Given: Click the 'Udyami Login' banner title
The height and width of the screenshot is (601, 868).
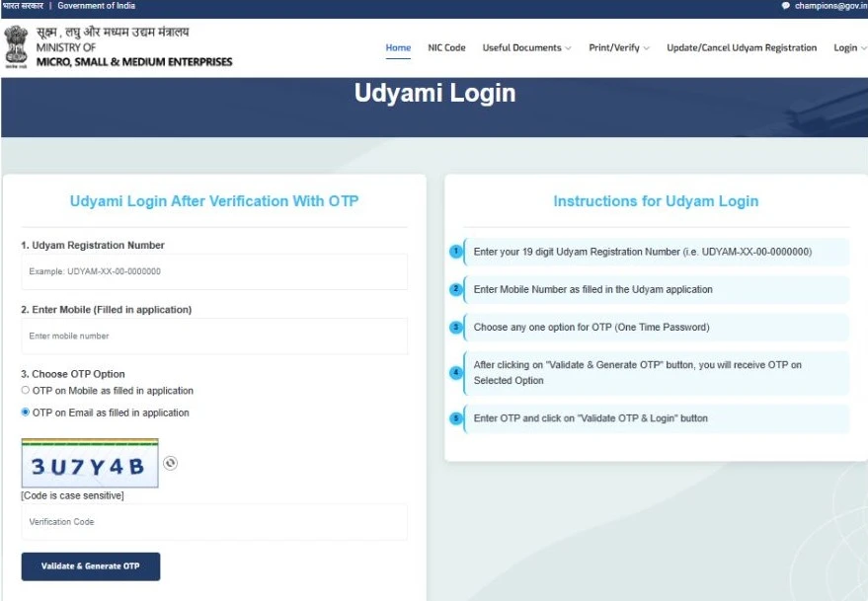Looking at the screenshot, I should point(435,93).
